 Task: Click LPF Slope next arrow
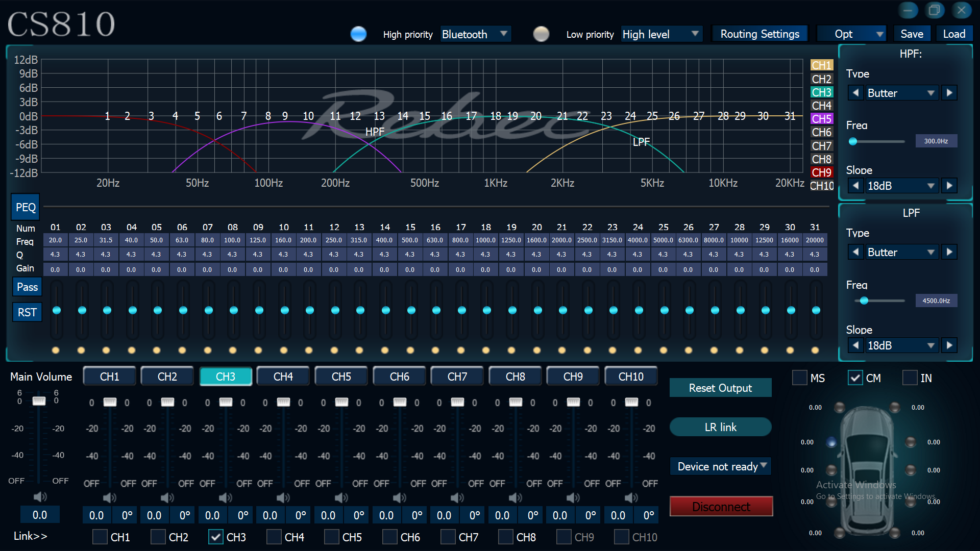pos(949,345)
